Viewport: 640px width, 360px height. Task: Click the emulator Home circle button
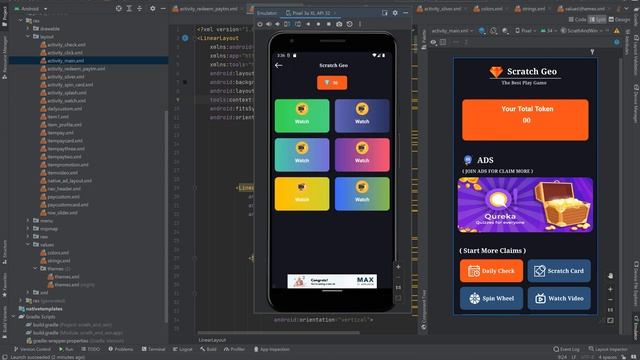click(318, 24)
